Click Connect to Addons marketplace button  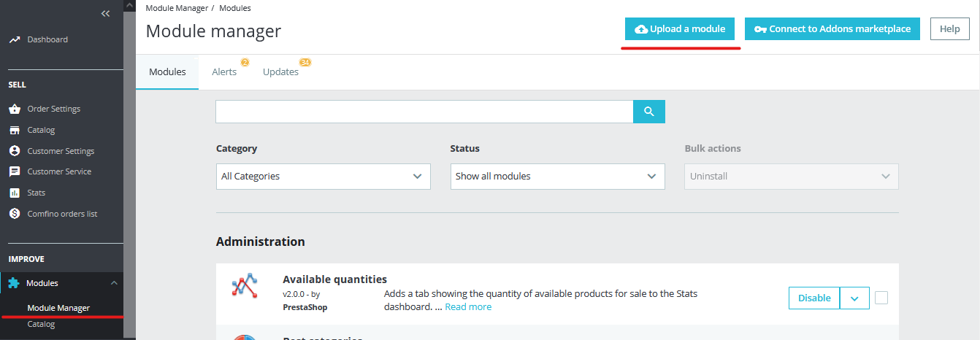click(x=832, y=29)
